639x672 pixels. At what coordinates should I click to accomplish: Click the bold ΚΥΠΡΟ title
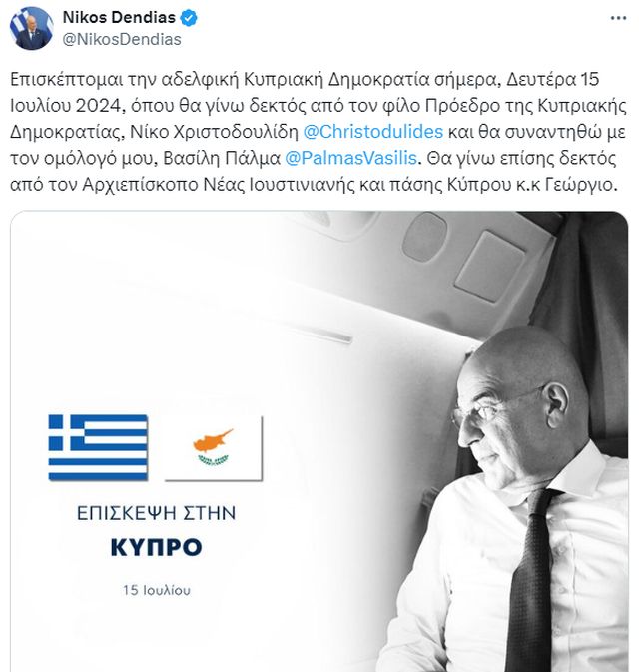coord(156,547)
